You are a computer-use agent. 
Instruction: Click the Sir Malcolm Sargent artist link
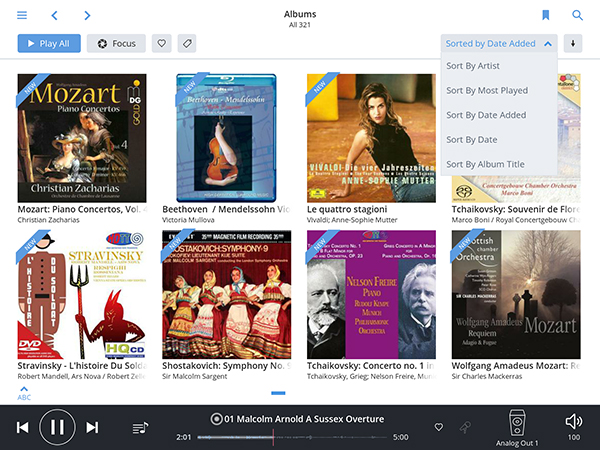[x=195, y=377]
